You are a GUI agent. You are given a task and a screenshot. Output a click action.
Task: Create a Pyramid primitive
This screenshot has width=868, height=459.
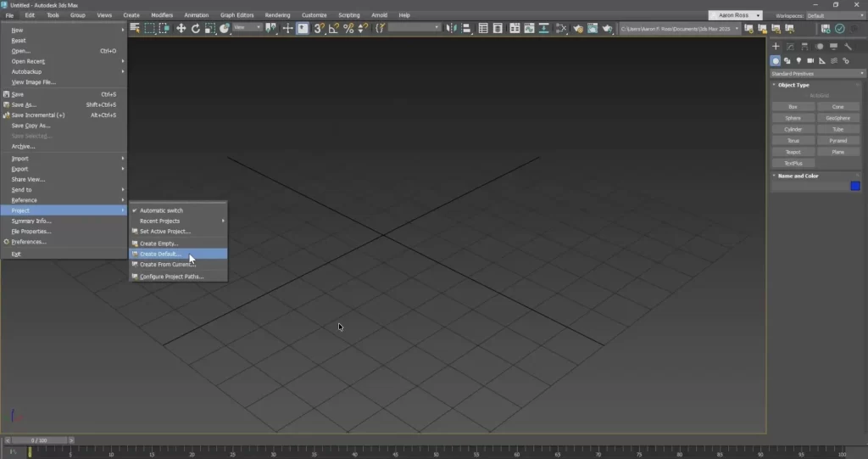[x=838, y=141]
